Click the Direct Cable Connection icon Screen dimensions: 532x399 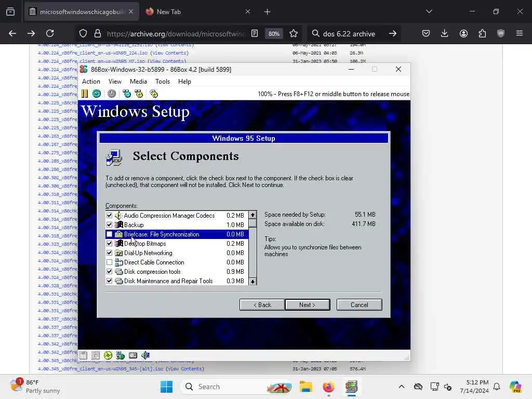118,262
